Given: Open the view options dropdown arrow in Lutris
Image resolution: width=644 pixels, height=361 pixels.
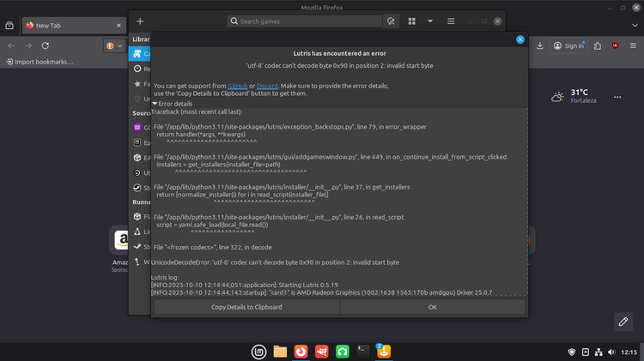Looking at the screenshot, I should (x=430, y=21).
